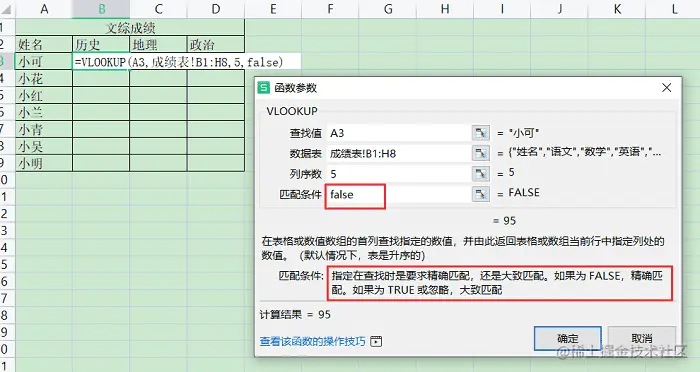Screen dimensions: 700x372
Task: Select column F header
Action: (330, 9)
